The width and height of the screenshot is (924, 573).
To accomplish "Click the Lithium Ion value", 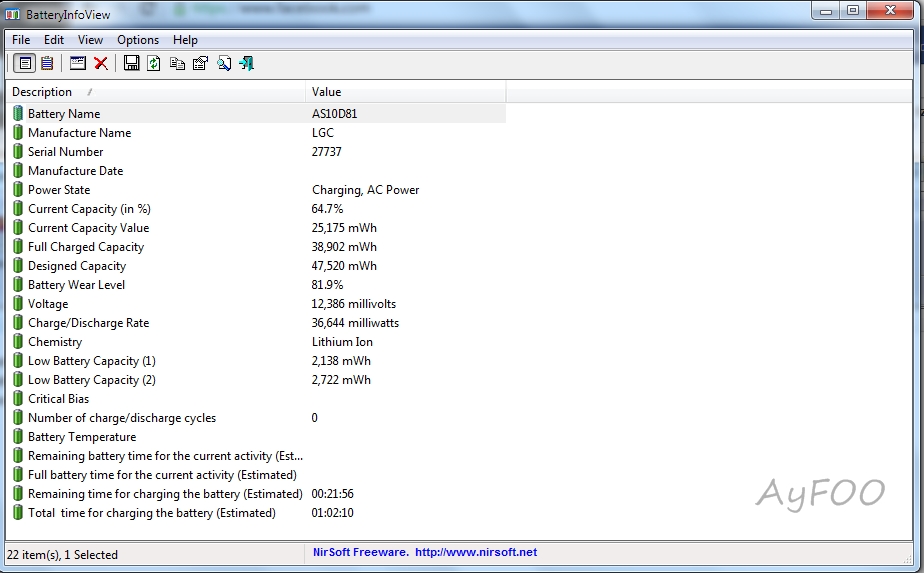I will pyautogui.click(x=342, y=342).
